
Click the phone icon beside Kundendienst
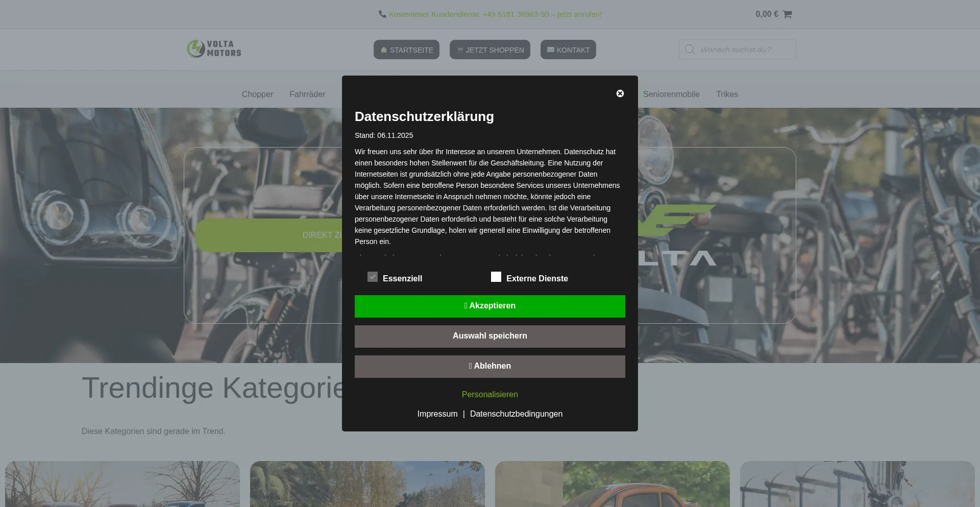(x=382, y=14)
